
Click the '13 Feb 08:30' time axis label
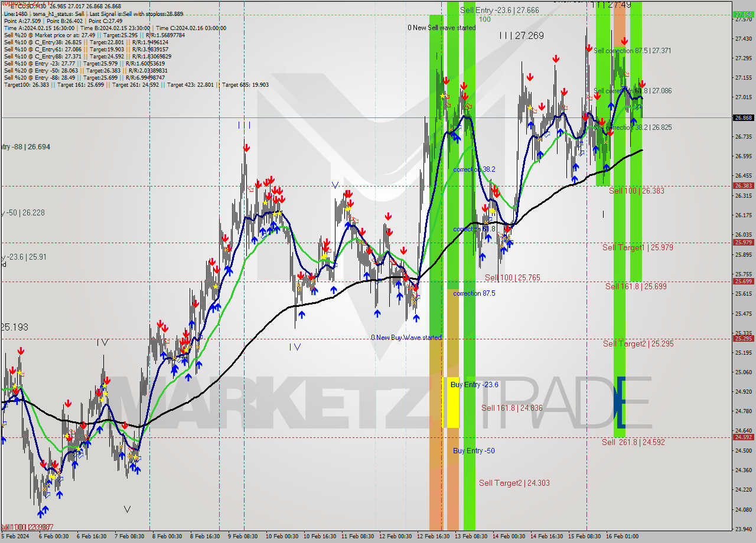(471, 537)
